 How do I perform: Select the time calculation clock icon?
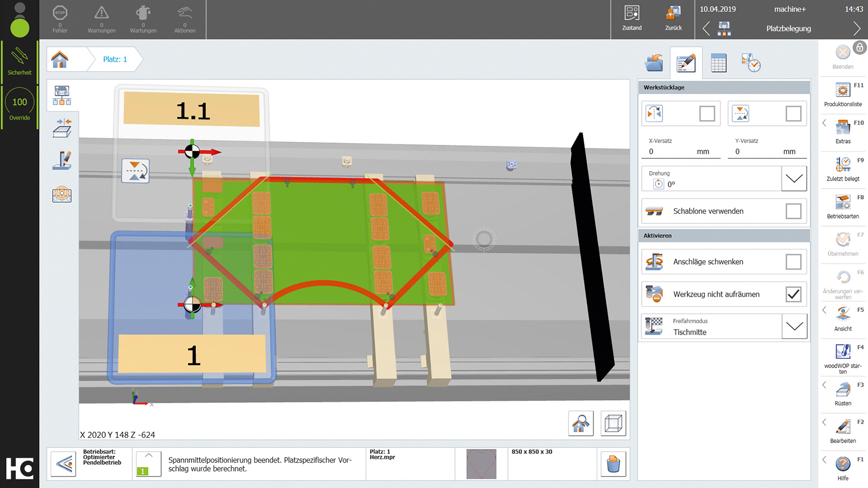point(750,62)
